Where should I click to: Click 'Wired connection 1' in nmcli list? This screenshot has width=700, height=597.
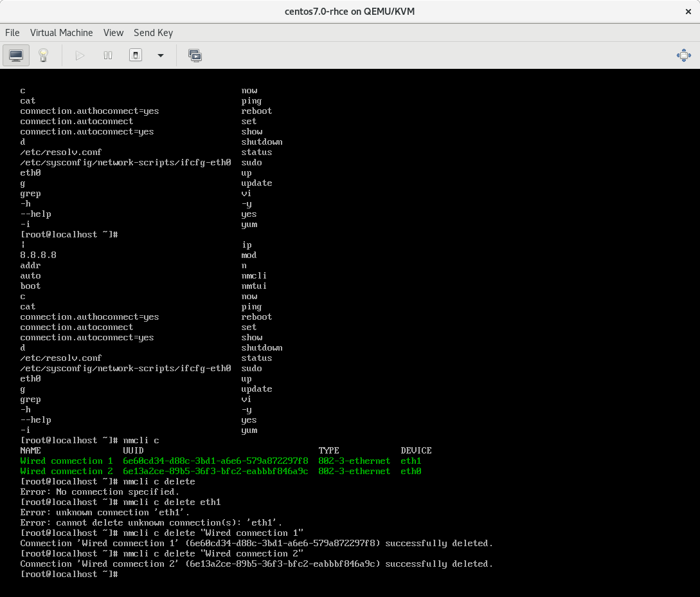pos(66,461)
